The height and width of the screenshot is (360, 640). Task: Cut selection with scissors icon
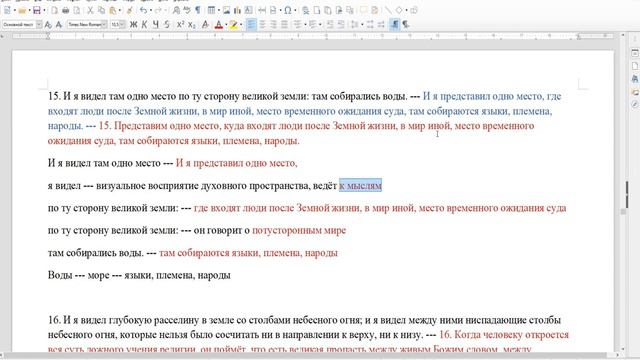(x=90, y=10)
